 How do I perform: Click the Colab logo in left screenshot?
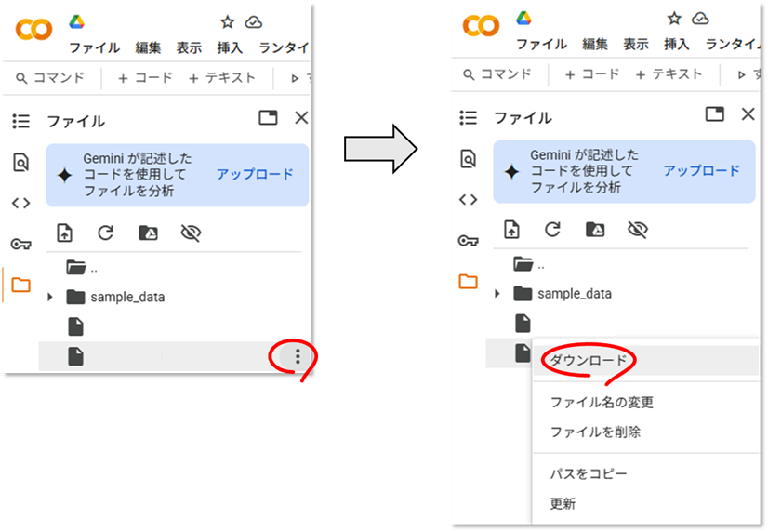tap(33, 30)
